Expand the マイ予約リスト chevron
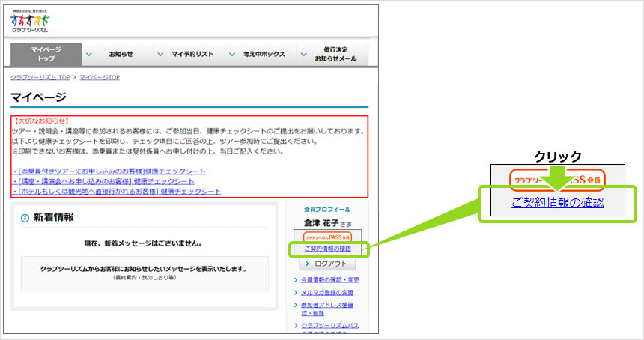 point(160,55)
